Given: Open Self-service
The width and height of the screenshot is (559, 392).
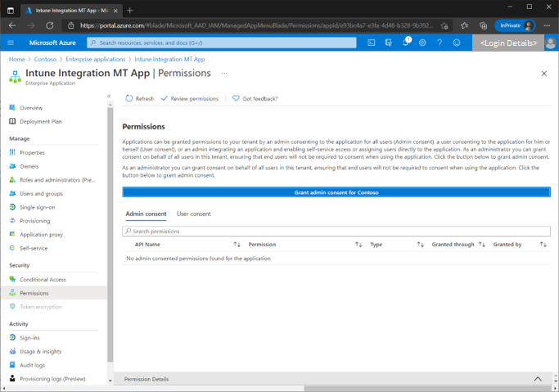Looking at the screenshot, I should [x=34, y=248].
